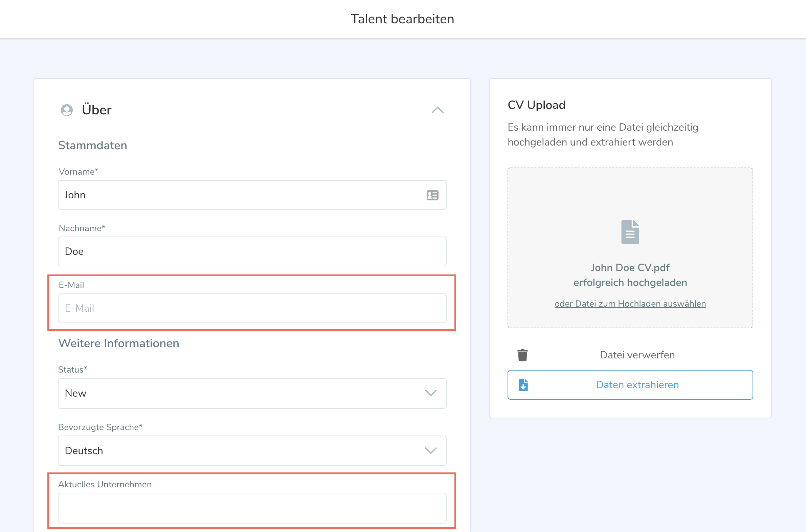Open the Bevorzugte Sprache dropdown
The height and width of the screenshot is (532, 806).
pyautogui.click(x=238, y=450)
